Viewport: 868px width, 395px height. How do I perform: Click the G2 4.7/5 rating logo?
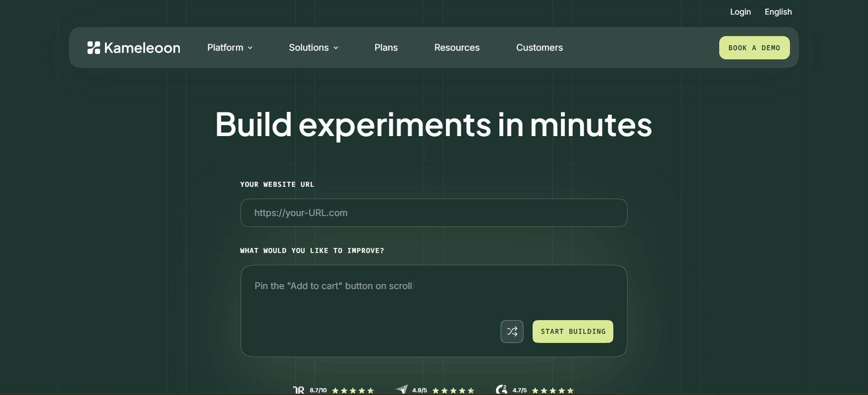coord(502,390)
